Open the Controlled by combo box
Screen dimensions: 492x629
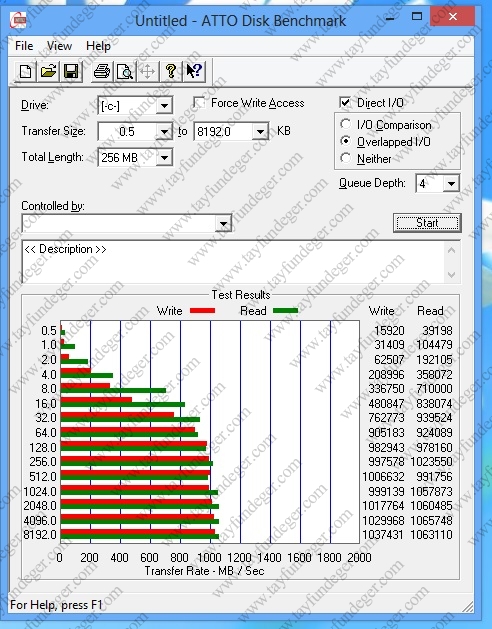pyautogui.click(x=127, y=223)
